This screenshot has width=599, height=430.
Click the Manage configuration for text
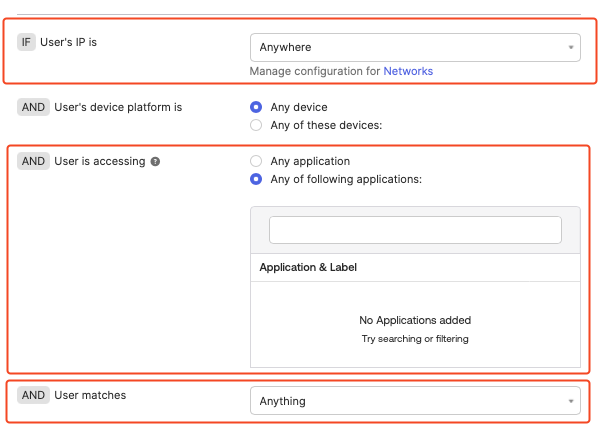pos(315,71)
